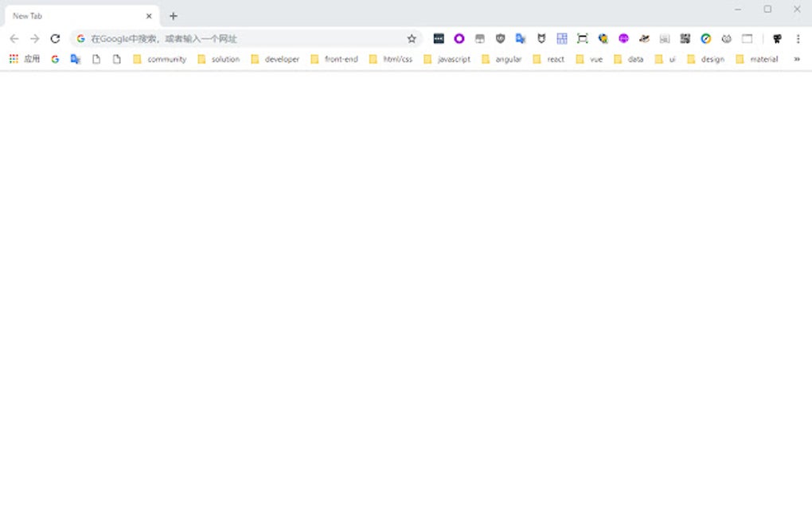Click the shield-shaped privacy extension icon
812x508 pixels.
point(500,37)
